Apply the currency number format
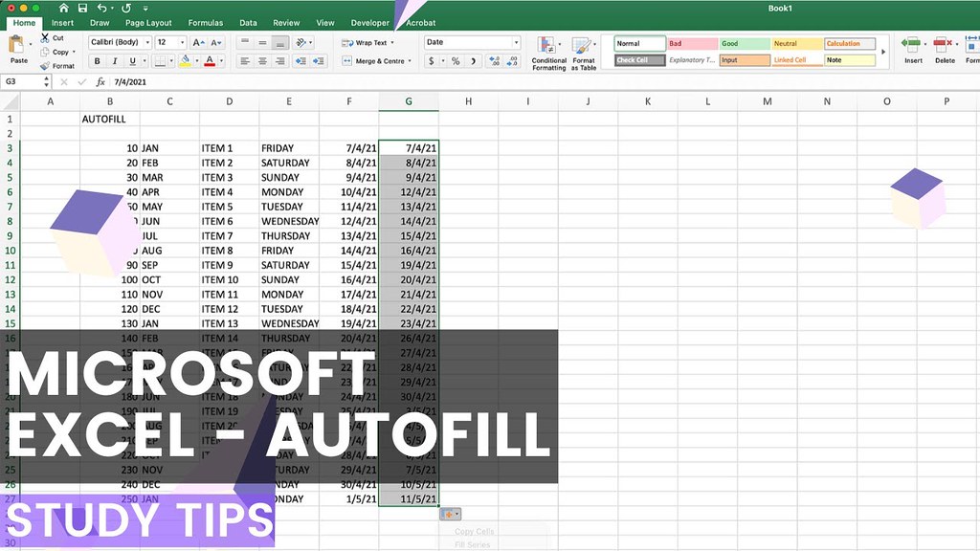This screenshot has width=980, height=551. coord(432,61)
